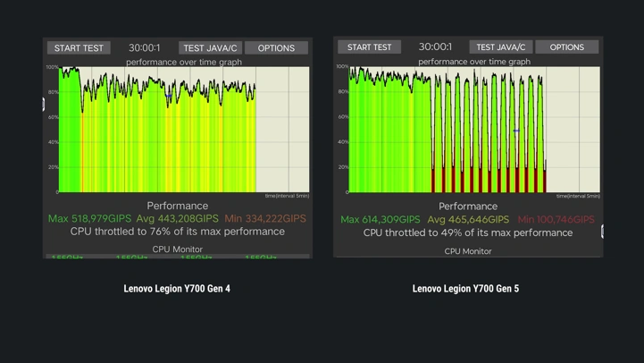Screen dimensions: 644x363
Task: Click 'Max 614,309GIPS' value
Action: pyautogui.click(x=381, y=219)
